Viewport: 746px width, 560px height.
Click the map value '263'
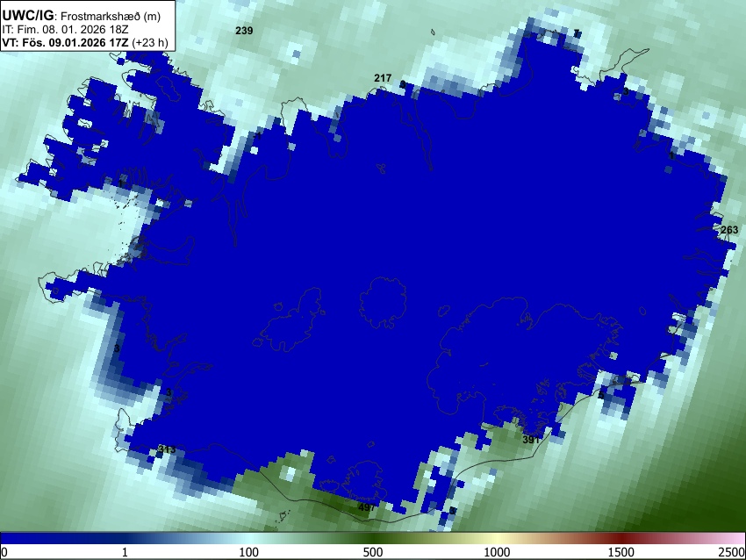point(729,230)
